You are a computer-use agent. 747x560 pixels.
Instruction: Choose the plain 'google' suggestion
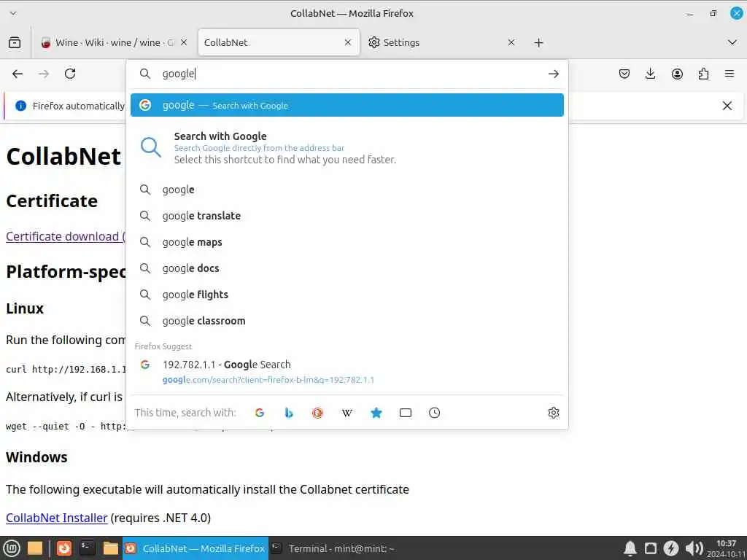347,190
